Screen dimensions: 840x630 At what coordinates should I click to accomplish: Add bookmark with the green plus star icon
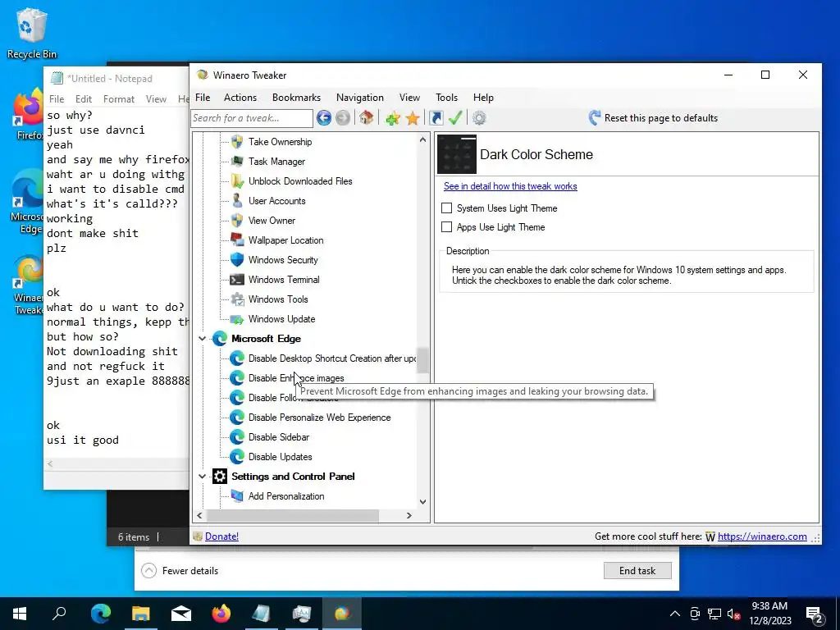393,118
